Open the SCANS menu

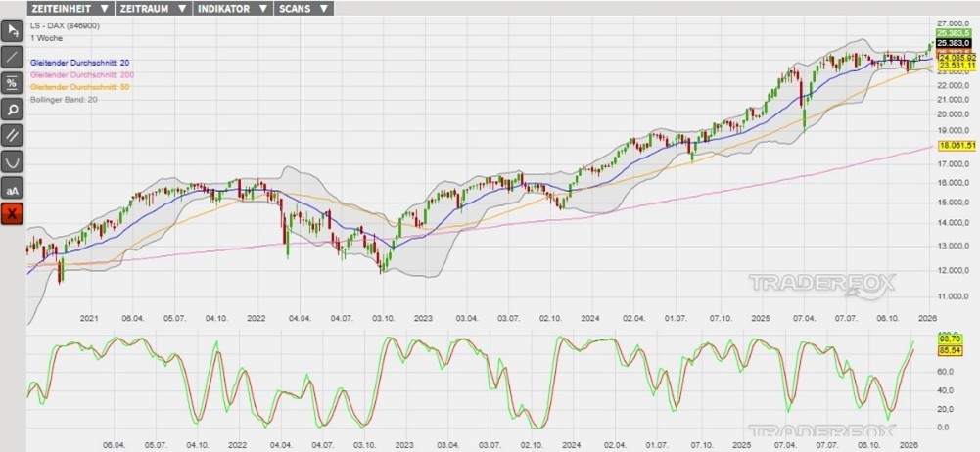303,8
